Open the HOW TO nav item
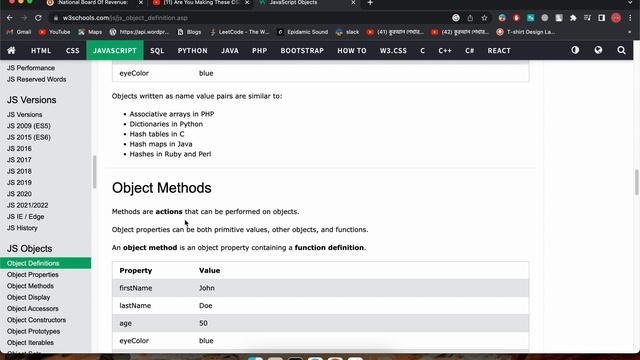Screen dimensions: 640x360 (x=351, y=51)
